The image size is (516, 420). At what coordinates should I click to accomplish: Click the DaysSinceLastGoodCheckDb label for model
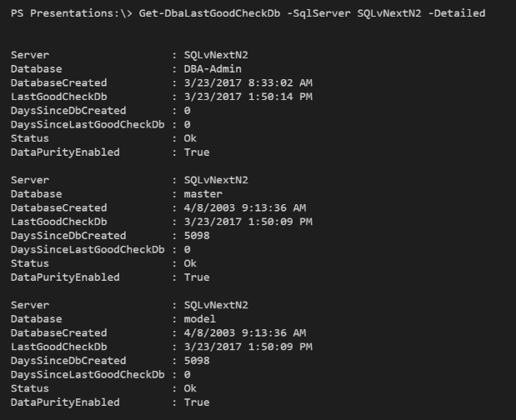coord(88,375)
